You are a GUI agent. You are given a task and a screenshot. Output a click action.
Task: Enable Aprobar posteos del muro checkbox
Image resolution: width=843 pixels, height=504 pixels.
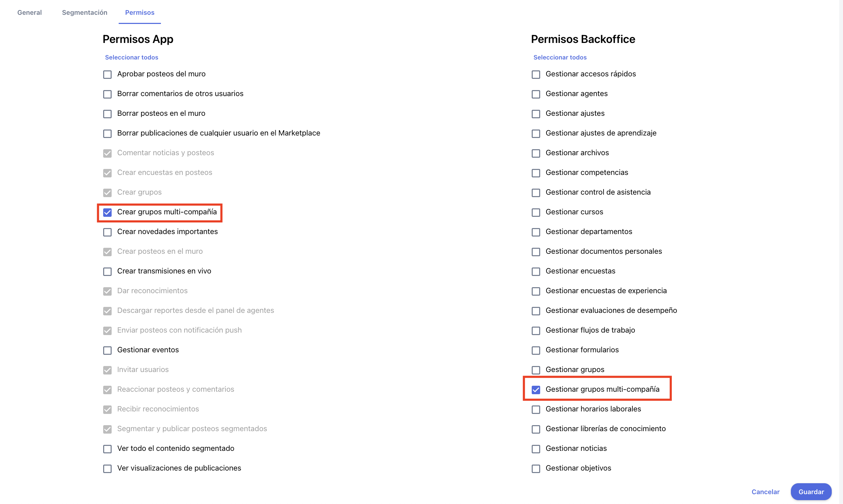(x=107, y=75)
